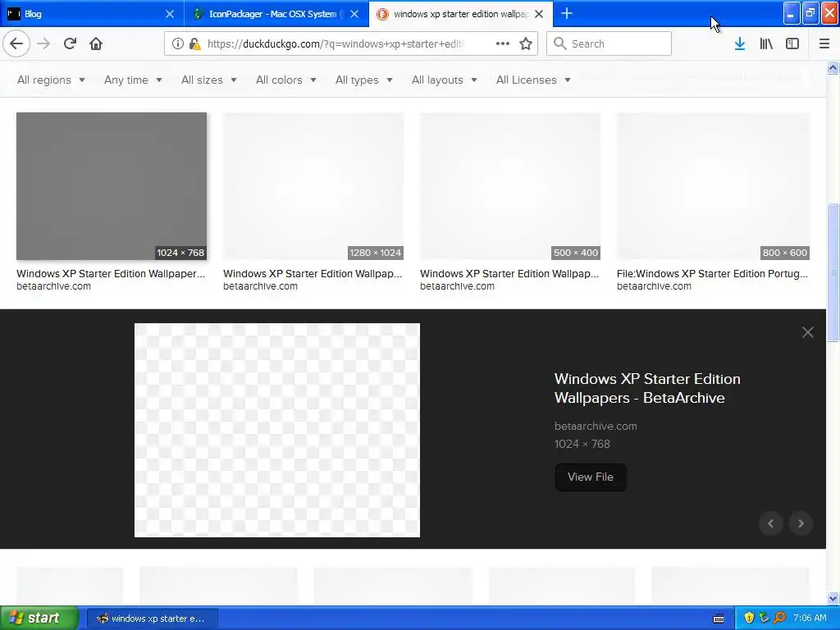Show the next image in the preview

tap(801, 523)
